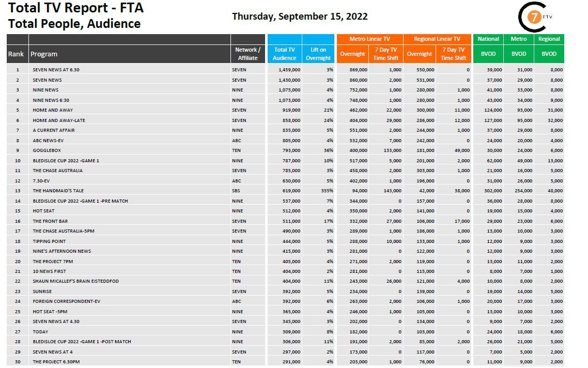588x368 pixels.
Task: Click the SBS network cell
Action: coord(237,191)
